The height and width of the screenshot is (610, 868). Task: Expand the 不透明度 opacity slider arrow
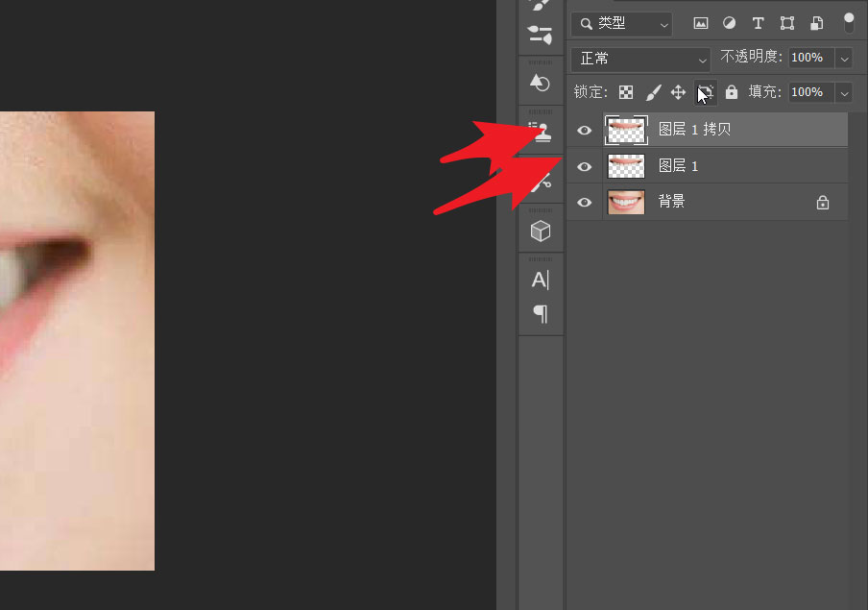coord(844,59)
